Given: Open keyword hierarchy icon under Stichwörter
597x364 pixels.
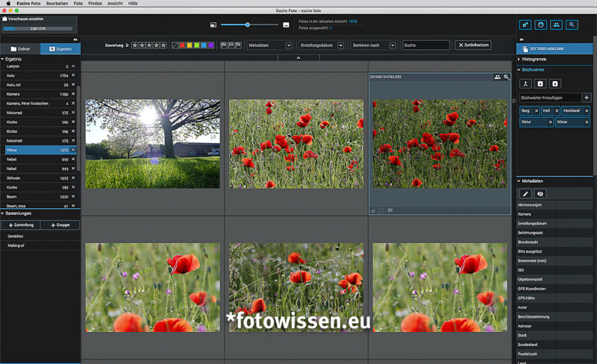Looking at the screenshot, I should (525, 84).
